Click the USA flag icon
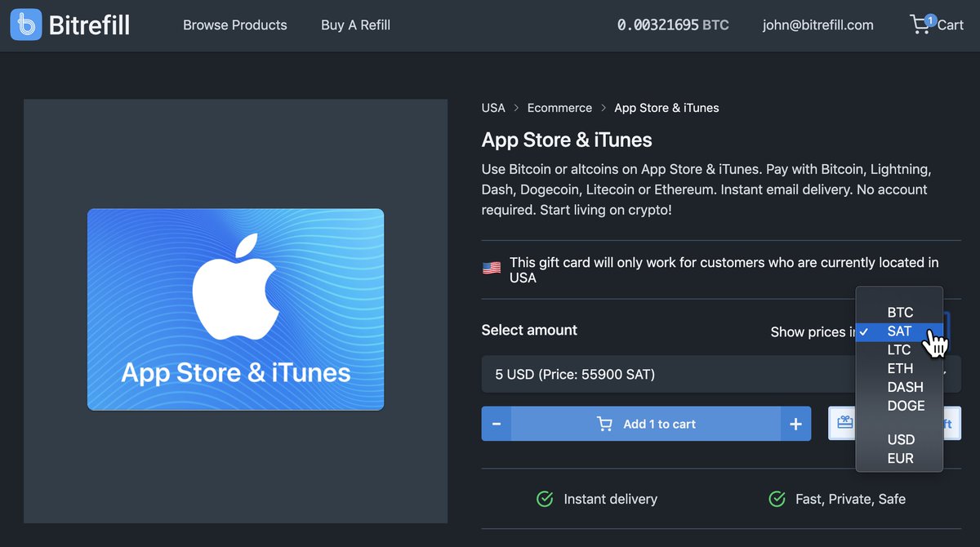 click(492, 268)
